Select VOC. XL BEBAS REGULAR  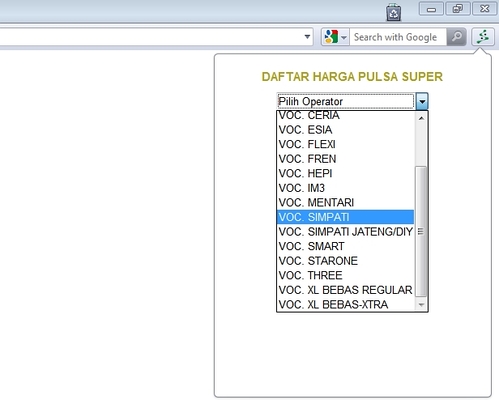345,290
